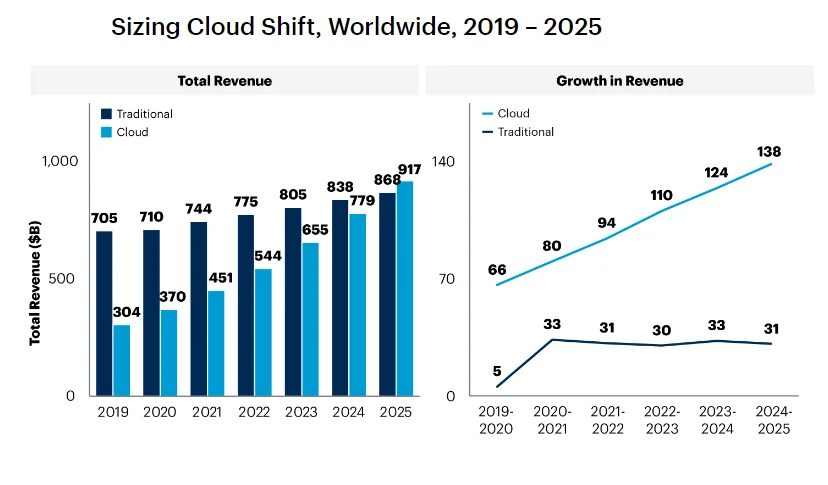Screen dimensions: 828x485
Task: Click the 'Traditional' legend label in the bar chart
Action: pyautogui.click(x=144, y=114)
